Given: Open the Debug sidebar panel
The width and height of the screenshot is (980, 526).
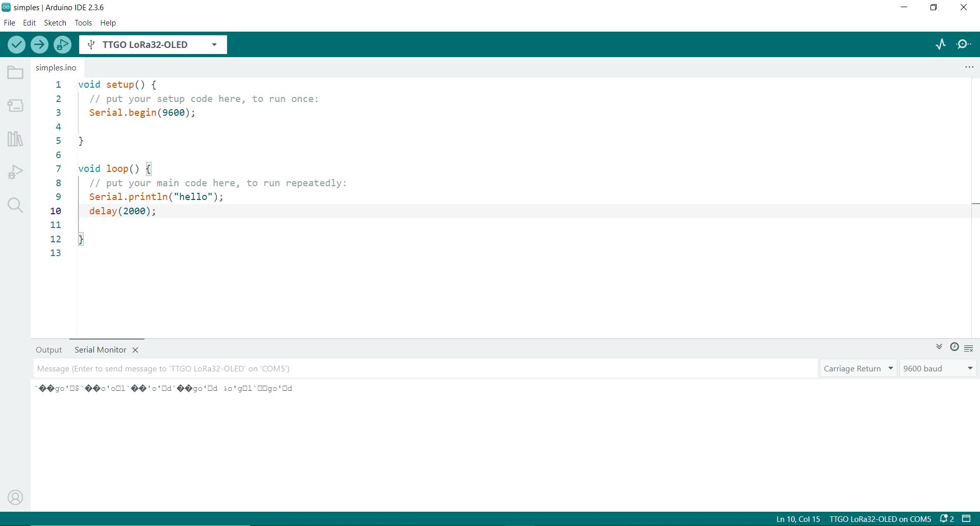Looking at the screenshot, I should point(15,172).
